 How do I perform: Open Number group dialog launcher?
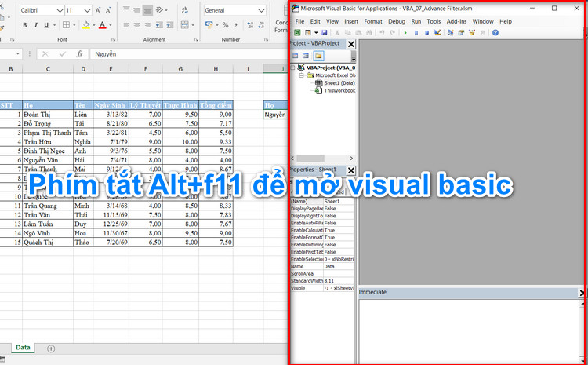[266, 39]
